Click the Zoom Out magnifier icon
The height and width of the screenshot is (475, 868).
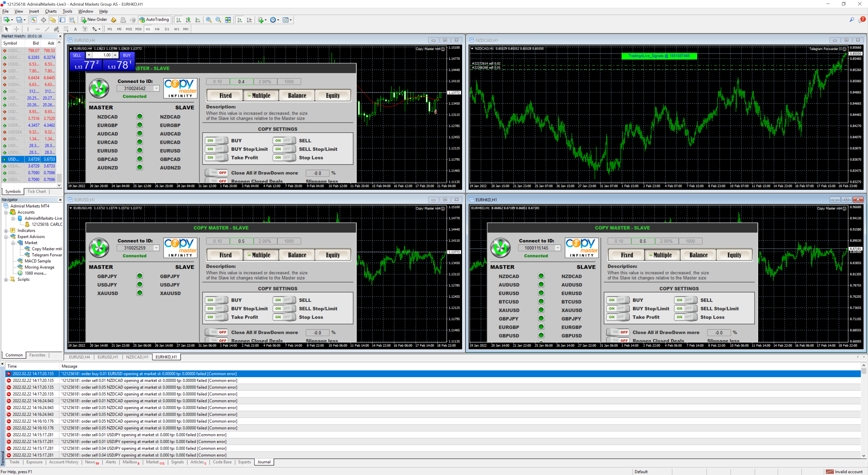(x=218, y=20)
